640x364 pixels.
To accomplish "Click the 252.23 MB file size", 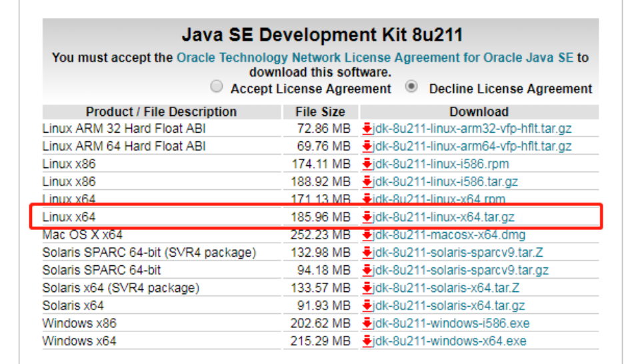I will click(321, 235).
